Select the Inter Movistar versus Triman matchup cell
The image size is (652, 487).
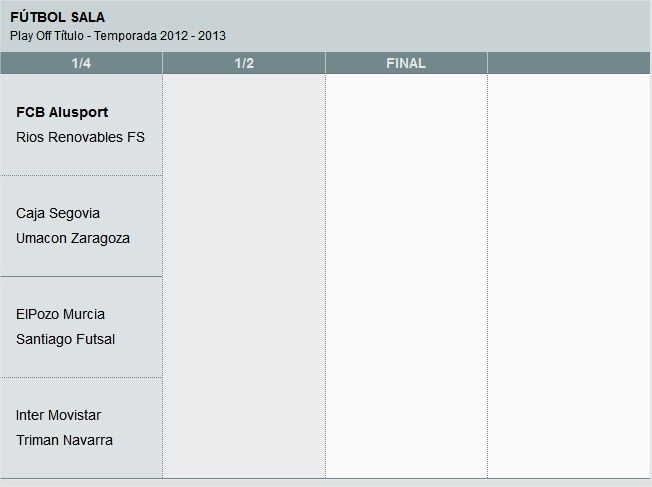pyautogui.click(x=81, y=461)
